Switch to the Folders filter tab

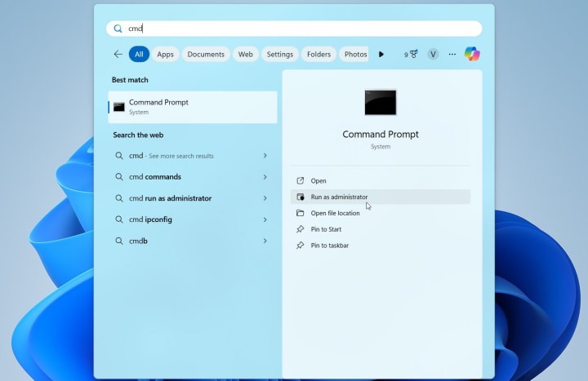tap(318, 55)
